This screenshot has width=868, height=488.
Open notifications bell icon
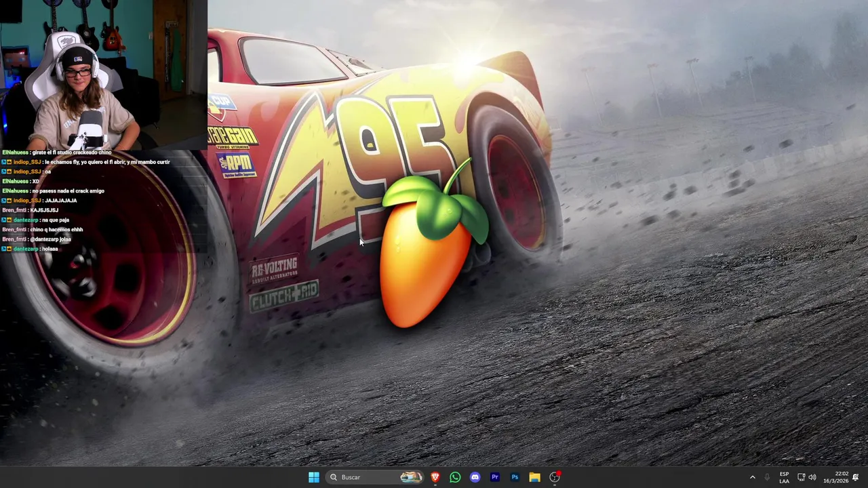click(856, 477)
